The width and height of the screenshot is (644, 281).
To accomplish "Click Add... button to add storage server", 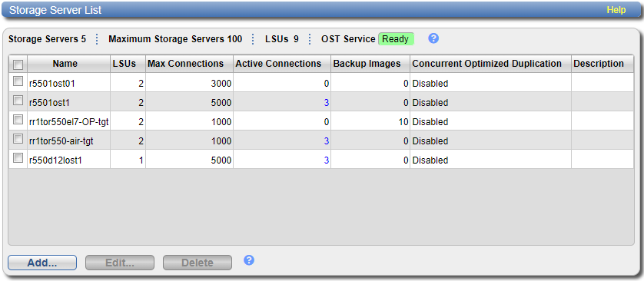I will [42, 263].
